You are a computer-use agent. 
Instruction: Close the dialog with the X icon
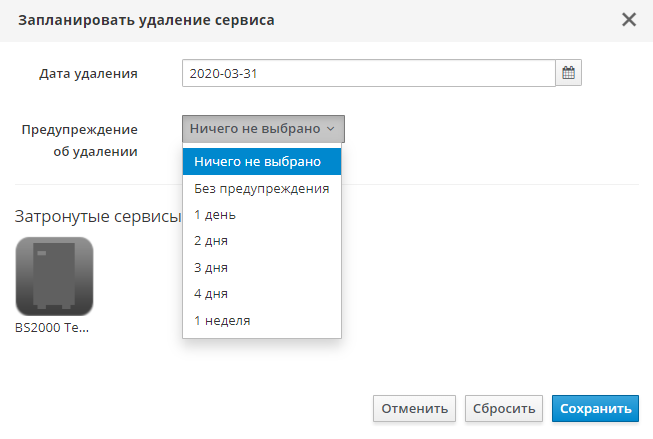(x=629, y=19)
